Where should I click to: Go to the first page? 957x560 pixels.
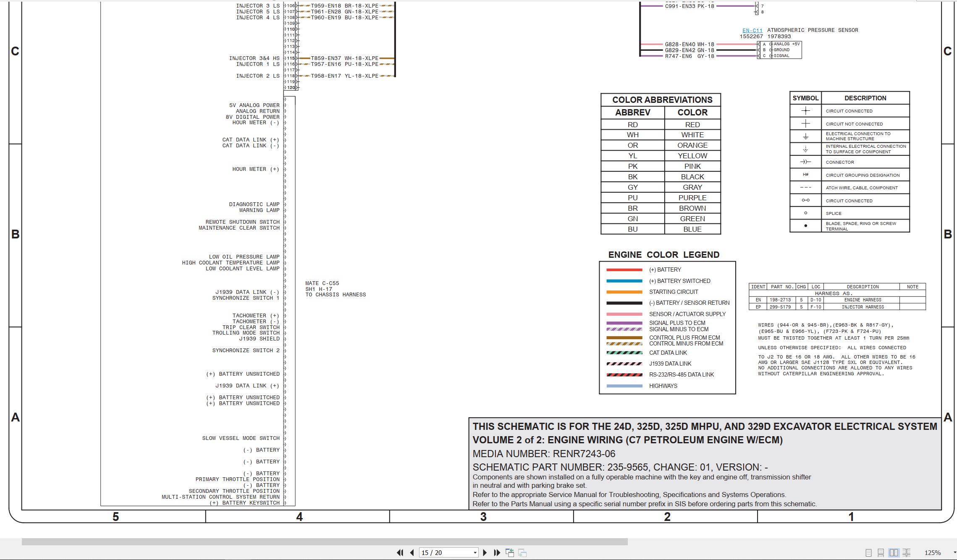coord(400,552)
